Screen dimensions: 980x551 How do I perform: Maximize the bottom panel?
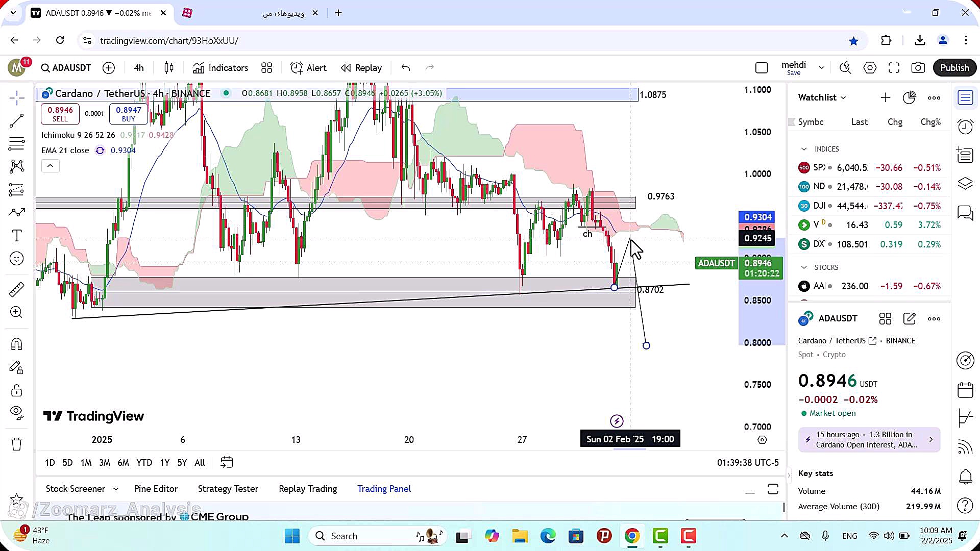(773, 490)
